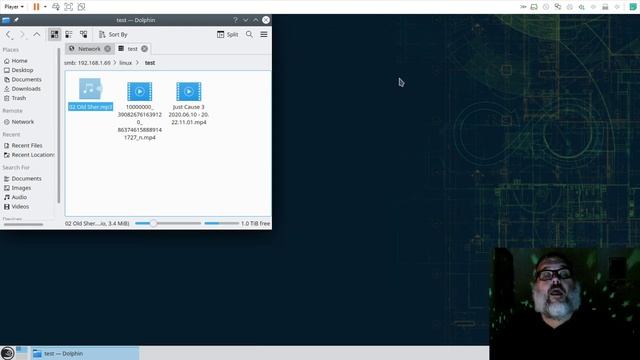640x360 pixels.
Task: Open the power options arrow beside pause
Action: (x=45, y=7)
